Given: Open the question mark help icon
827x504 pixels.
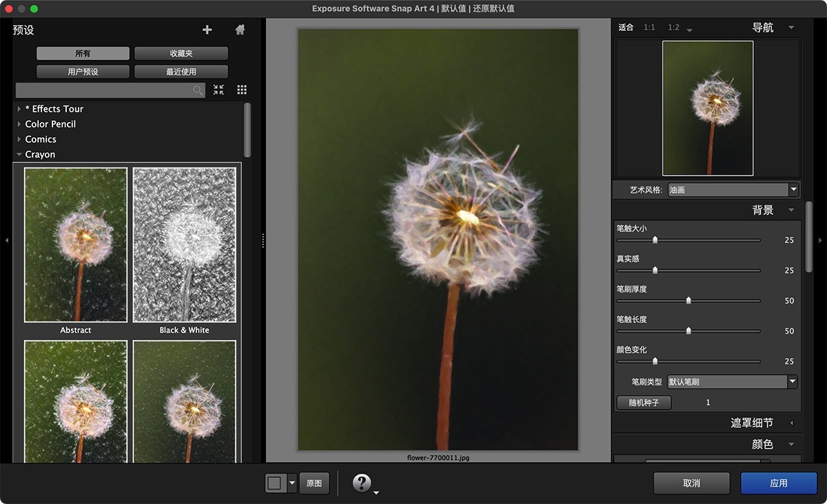Looking at the screenshot, I should (x=362, y=483).
